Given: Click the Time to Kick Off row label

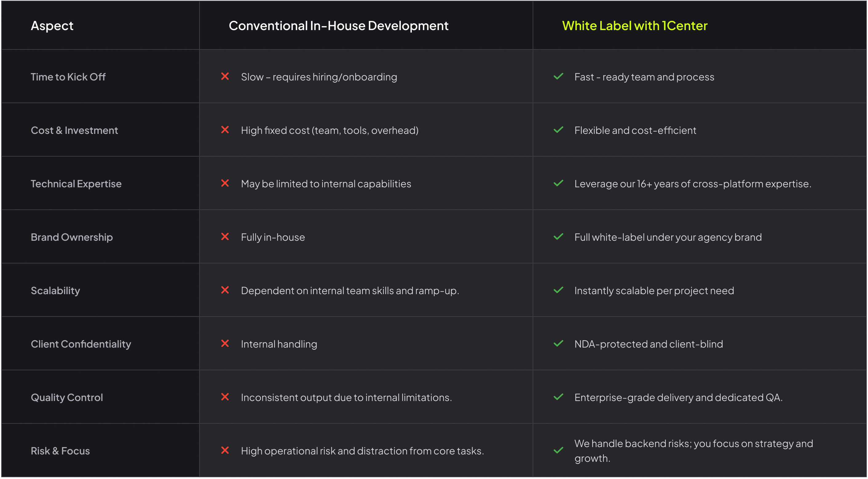Looking at the screenshot, I should [x=68, y=77].
